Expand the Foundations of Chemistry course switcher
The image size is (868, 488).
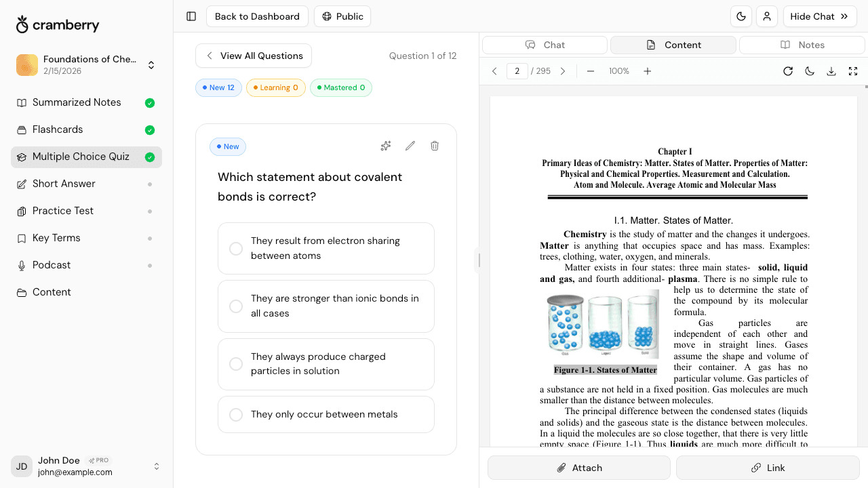(x=151, y=64)
